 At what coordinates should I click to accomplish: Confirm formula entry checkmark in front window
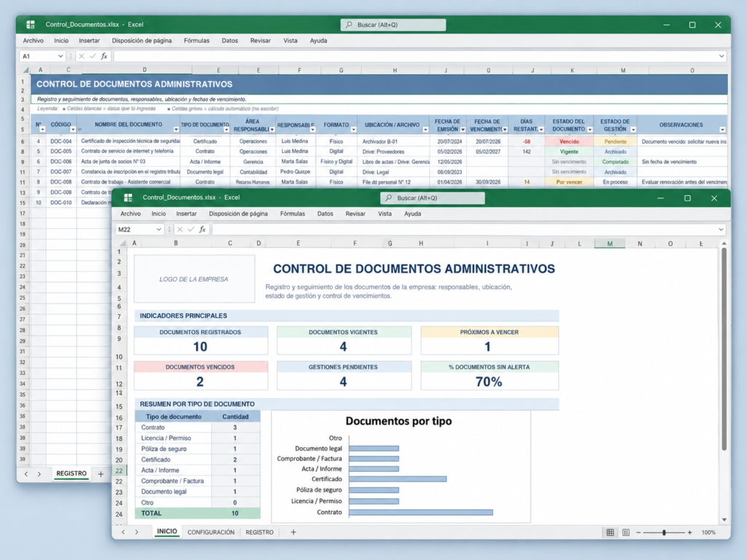(191, 230)
